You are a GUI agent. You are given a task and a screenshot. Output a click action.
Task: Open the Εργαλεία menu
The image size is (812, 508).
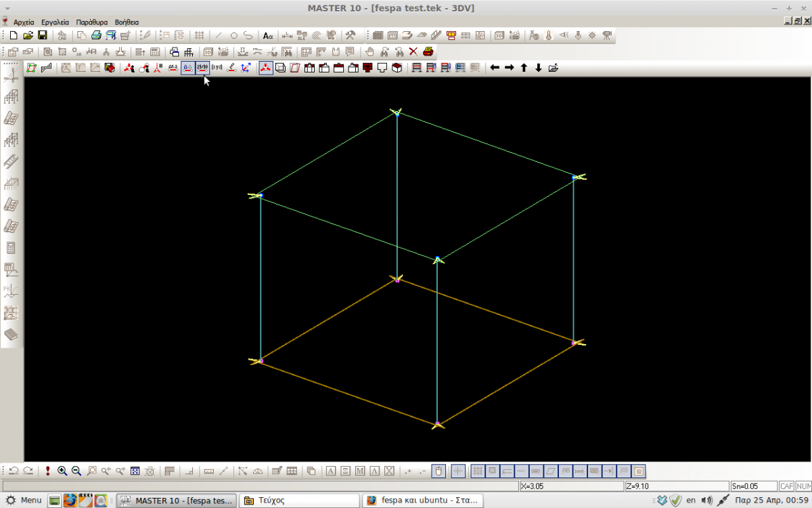pos(55,22)
